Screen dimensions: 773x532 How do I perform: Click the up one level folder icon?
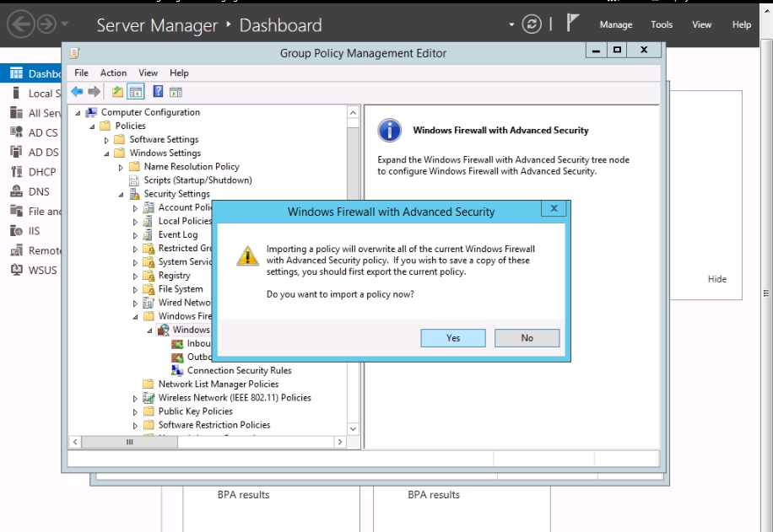coord(117,92)
